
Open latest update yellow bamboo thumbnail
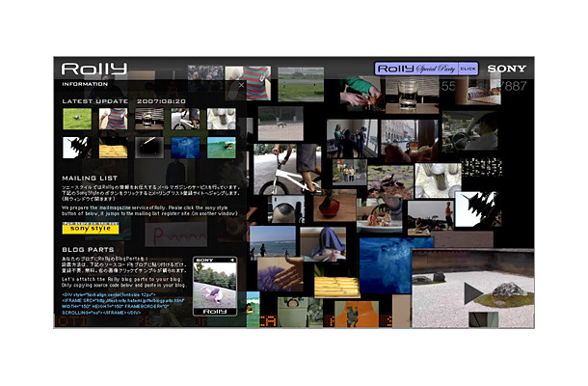click(x=113, y=148)
